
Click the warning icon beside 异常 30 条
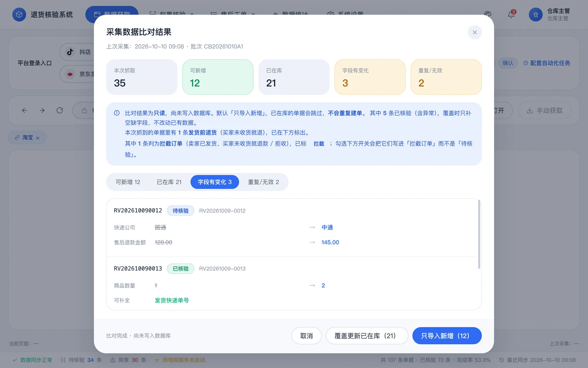[113, 360]
